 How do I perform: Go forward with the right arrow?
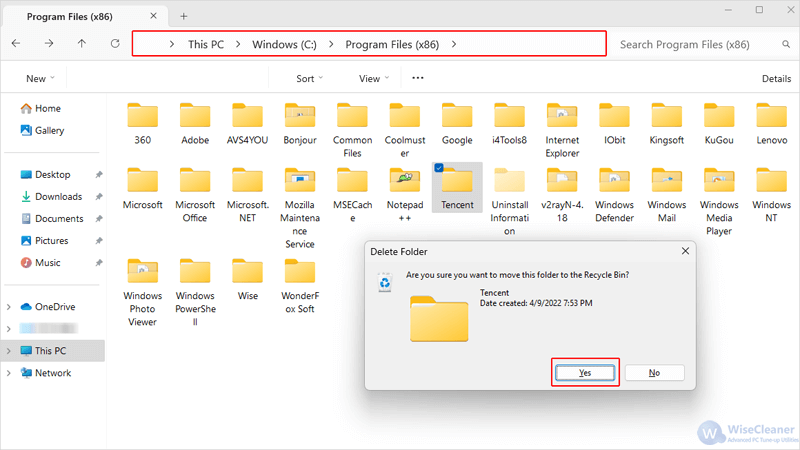tap(48, 44)
